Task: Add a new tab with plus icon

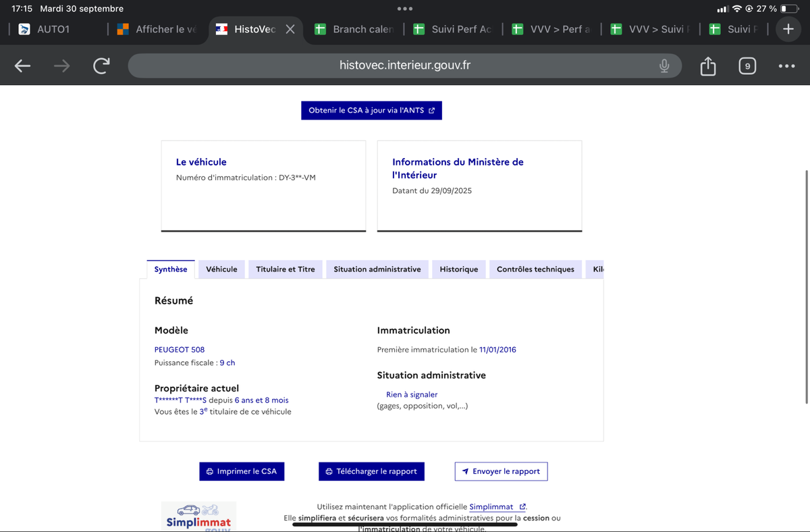Action: click(788, 29)
